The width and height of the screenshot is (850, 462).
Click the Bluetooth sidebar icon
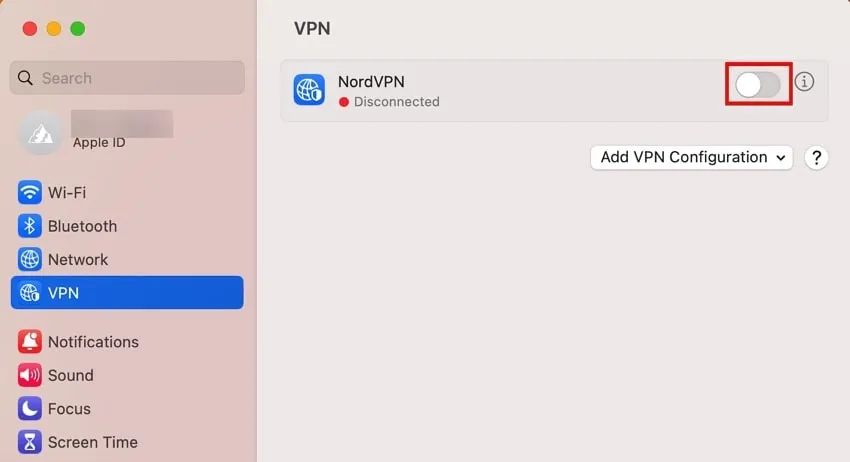pos(29,226)
